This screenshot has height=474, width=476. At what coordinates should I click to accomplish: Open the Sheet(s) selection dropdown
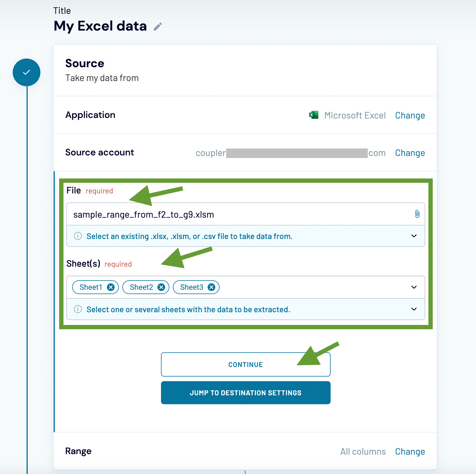tap(414, 287)
